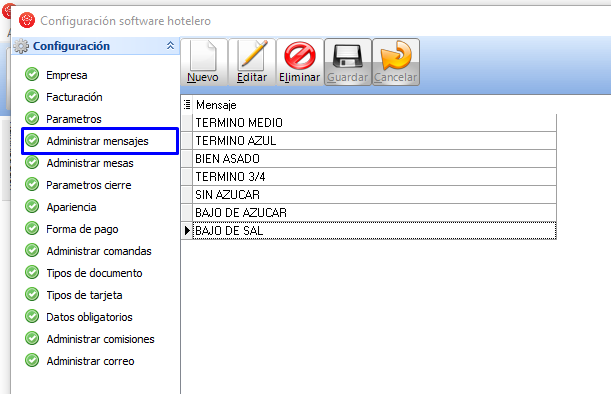Click the red app logo in title bar
611x394 pixels.
[x=27, y=20]
